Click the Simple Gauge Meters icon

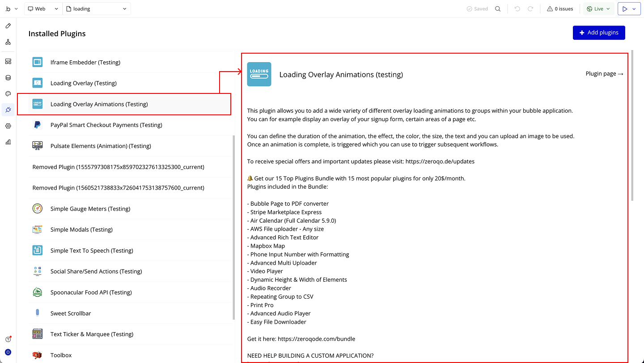38,209
